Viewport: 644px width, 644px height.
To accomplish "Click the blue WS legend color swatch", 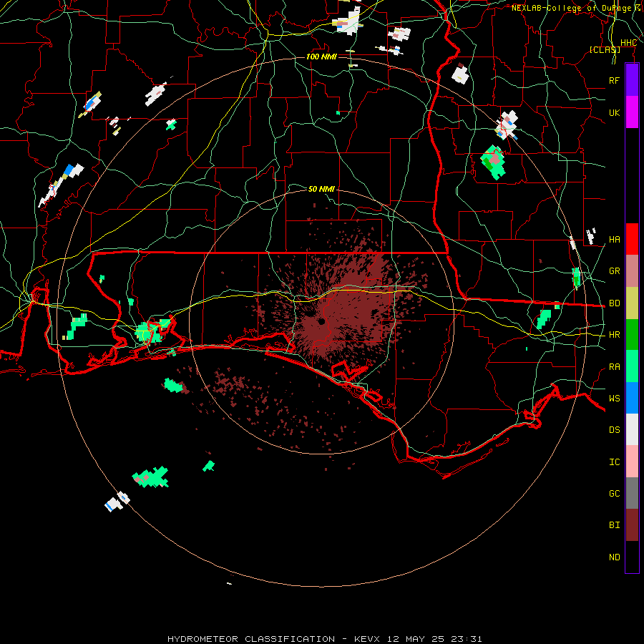I will (x=632, y=398).
